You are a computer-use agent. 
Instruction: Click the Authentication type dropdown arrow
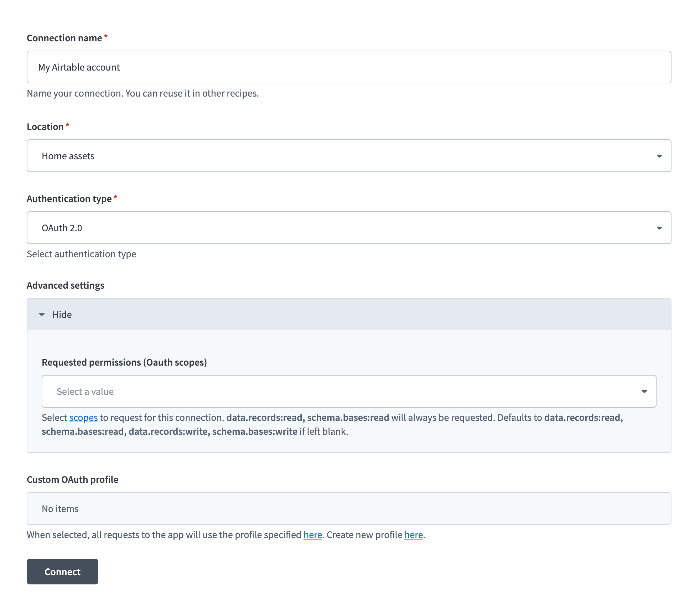click(660, 228)
